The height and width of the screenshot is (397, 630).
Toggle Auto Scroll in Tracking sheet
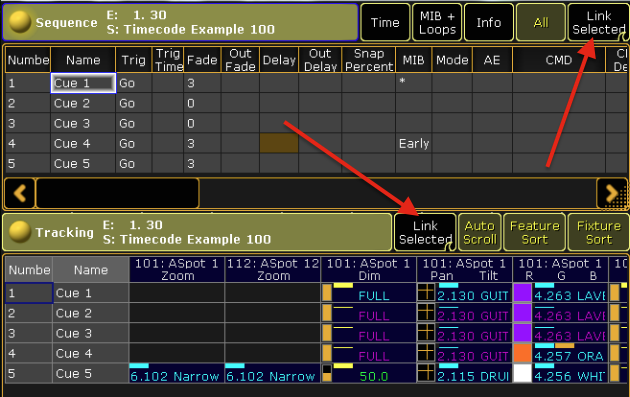480,233
